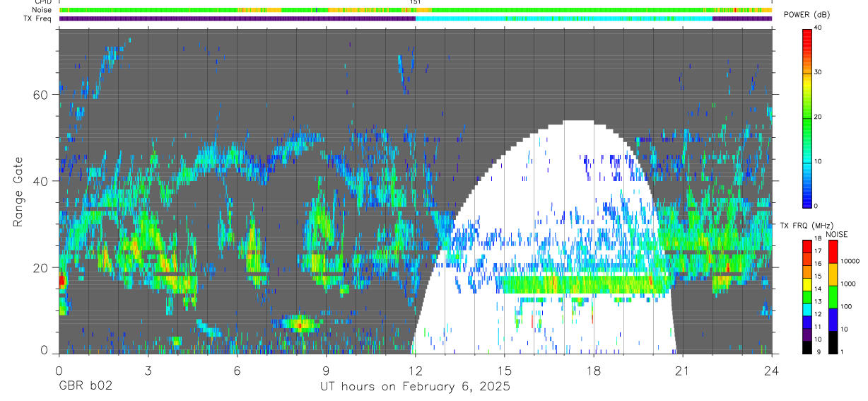Select the 12 MHz label on TX FRQ legend
This screenshot has height=401, width=868.
tap(818, 314)
